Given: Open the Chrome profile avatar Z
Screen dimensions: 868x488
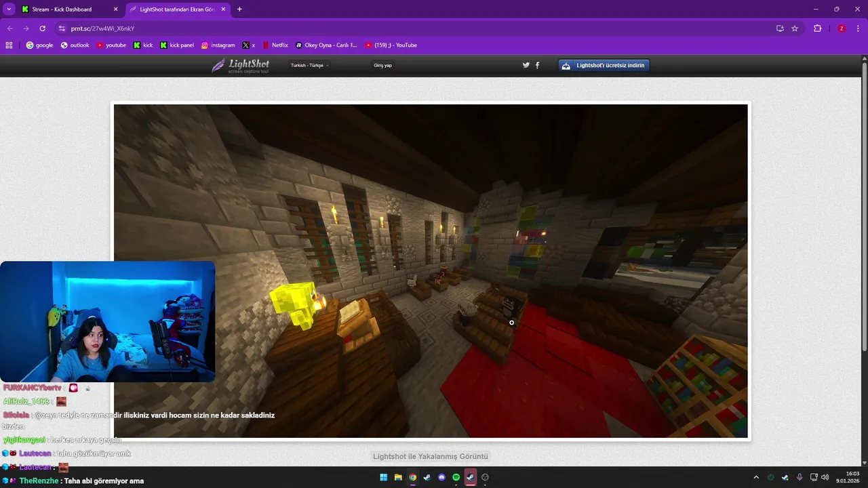Looking at the screenshot, I should pyautogui.click(x=842, y=28).
